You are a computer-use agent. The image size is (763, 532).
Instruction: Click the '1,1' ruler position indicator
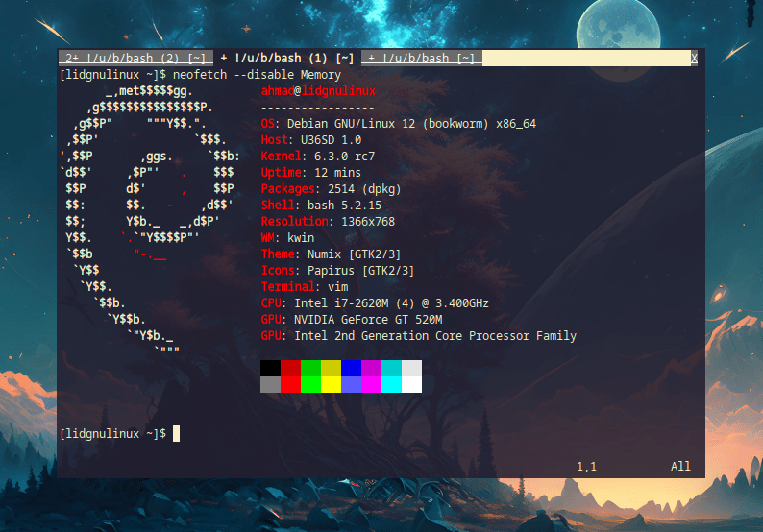[x=587, y=467]
